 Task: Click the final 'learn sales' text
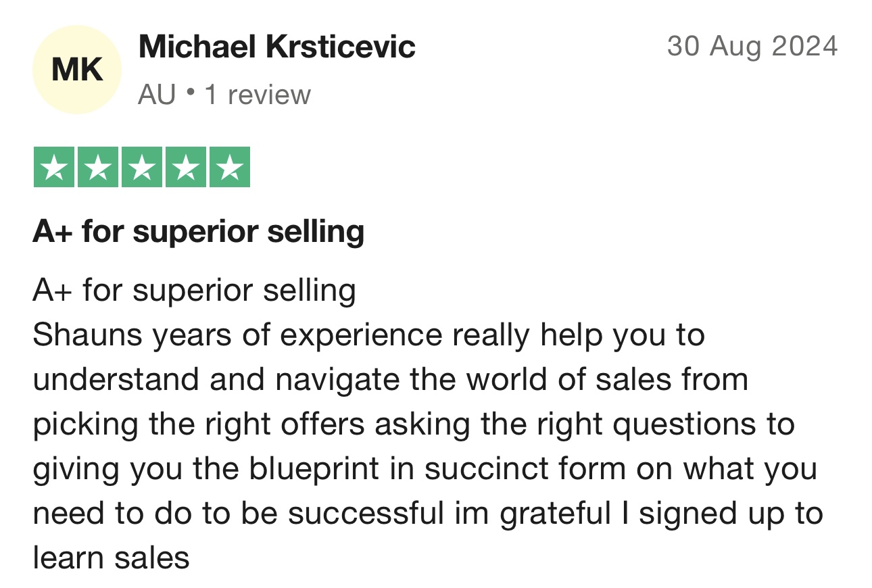pos(112,558)
